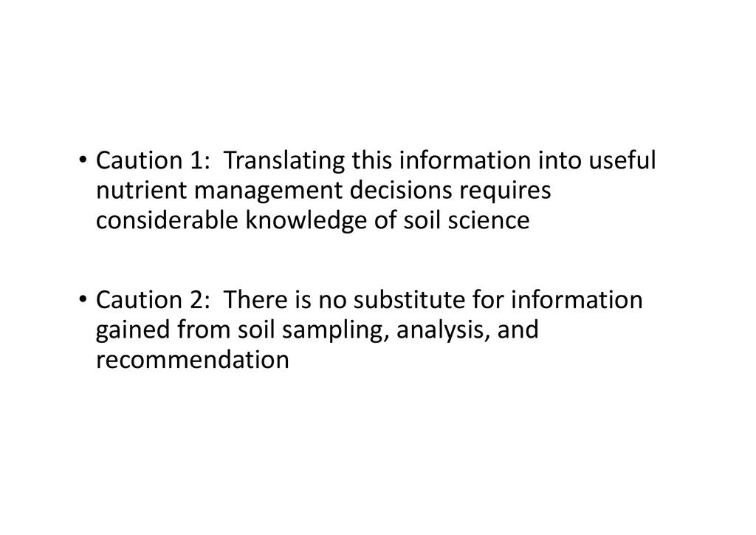Screen dimensions: 756x535
Task: Click the first bullet point marker
Action: pos(83,160)
